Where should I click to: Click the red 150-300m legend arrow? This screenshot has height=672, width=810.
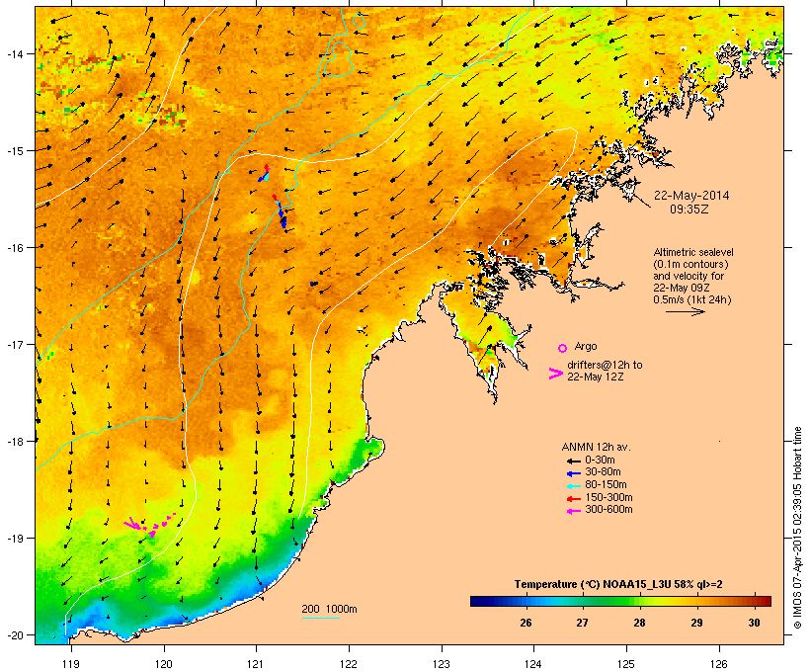pos(573,499)
